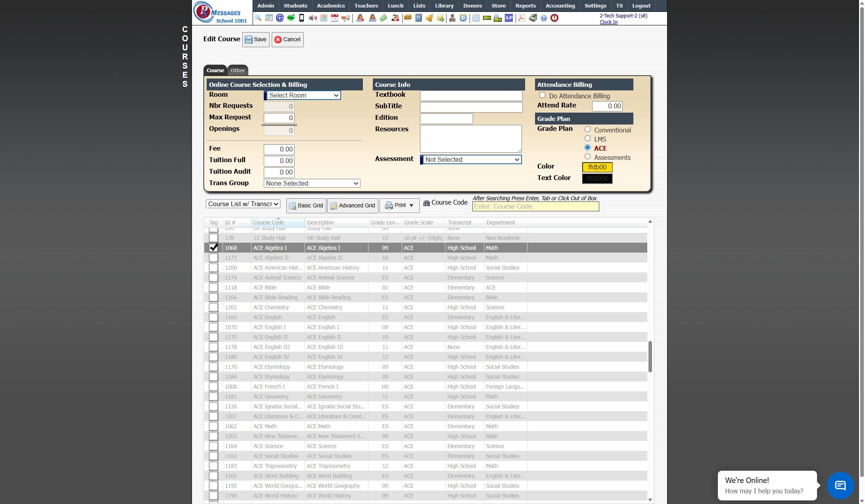Click the hamburger lunch icon

407,18
